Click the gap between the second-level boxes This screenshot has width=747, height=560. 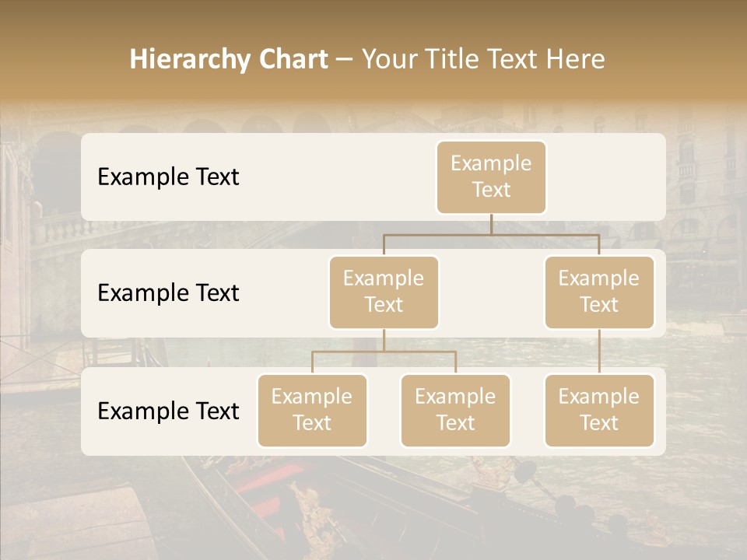[x=491, y=292]
